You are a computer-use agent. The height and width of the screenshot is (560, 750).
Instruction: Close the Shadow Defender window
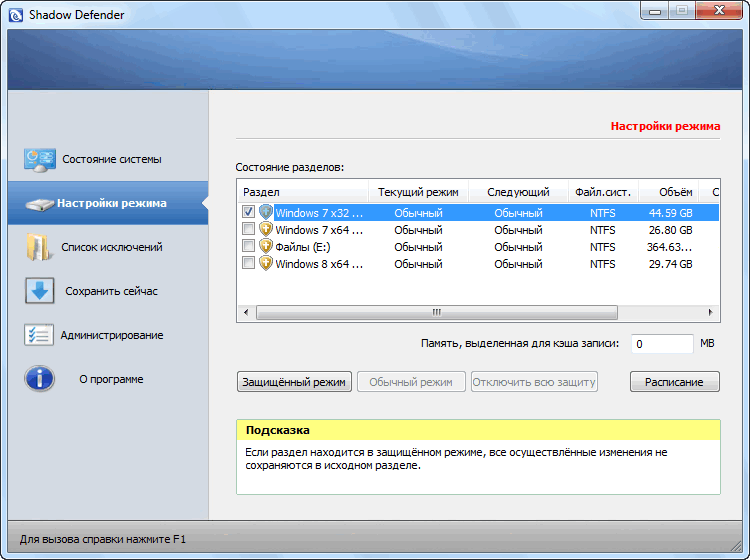(719, 11)
